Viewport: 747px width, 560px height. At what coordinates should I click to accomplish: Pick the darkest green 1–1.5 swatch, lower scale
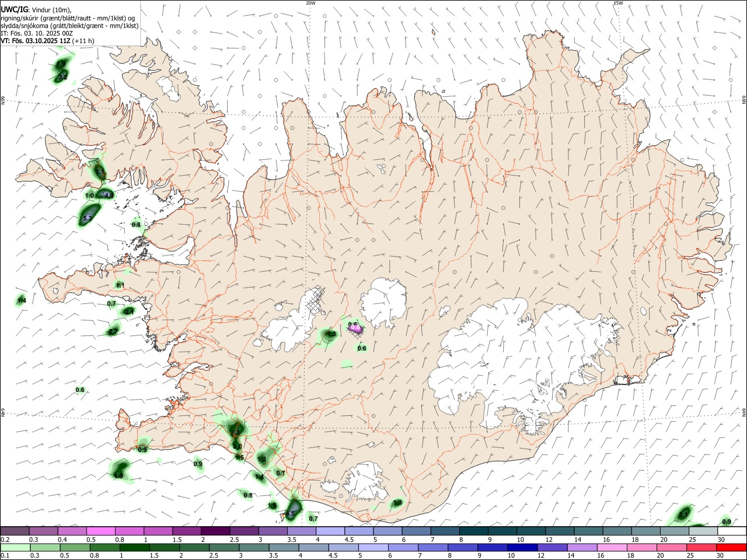point(134,548)
